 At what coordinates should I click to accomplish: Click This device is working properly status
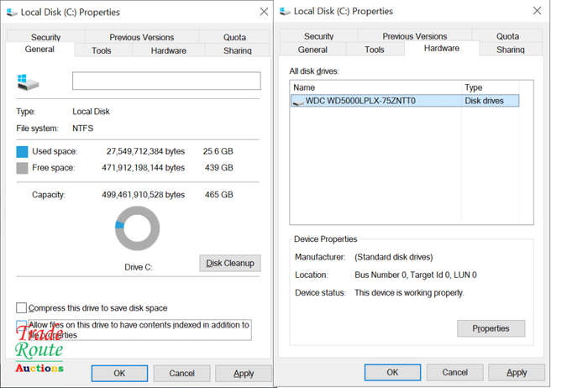(409, 293)
